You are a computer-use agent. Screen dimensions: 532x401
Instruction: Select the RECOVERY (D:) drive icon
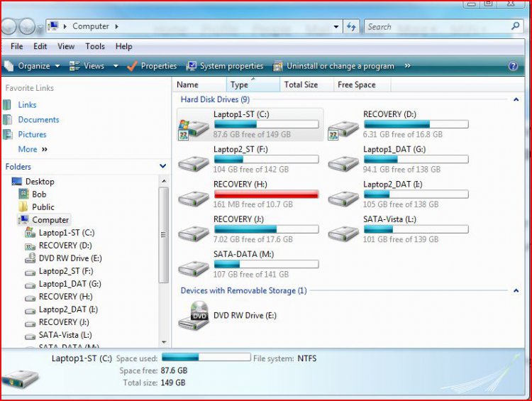click(x=343, y=130)
